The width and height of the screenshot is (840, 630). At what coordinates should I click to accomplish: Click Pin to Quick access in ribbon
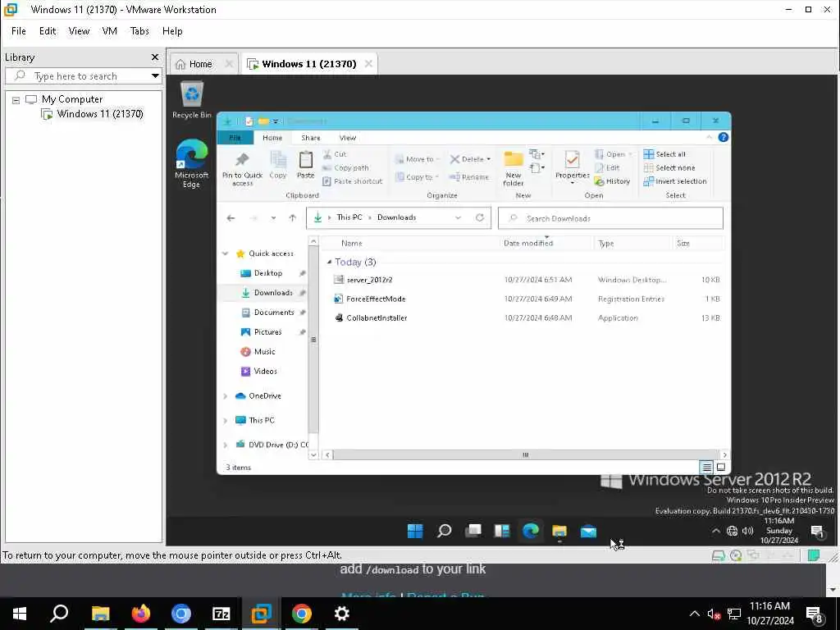(242, 169)
